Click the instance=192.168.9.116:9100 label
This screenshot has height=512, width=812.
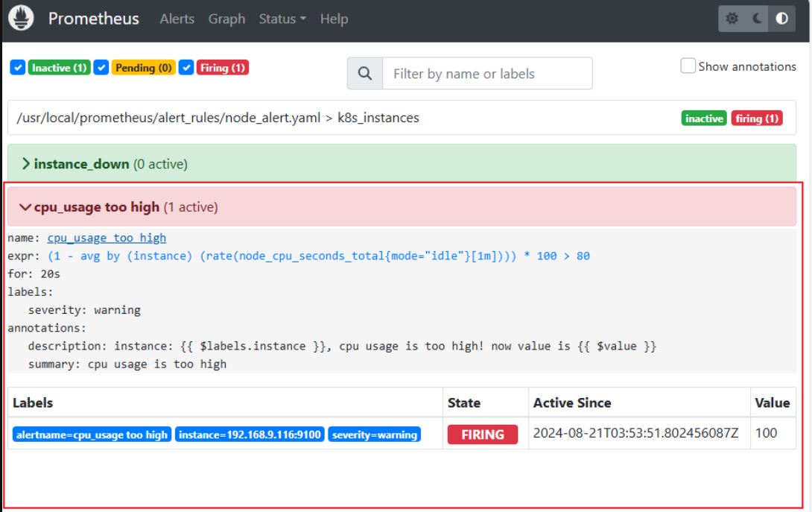250,434
